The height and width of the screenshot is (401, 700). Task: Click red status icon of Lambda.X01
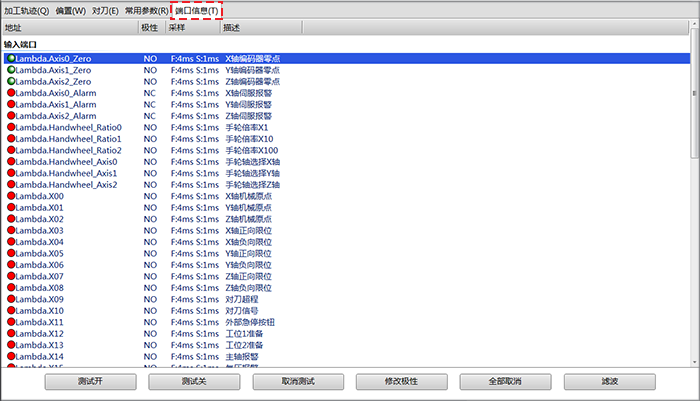coord(11,207)
